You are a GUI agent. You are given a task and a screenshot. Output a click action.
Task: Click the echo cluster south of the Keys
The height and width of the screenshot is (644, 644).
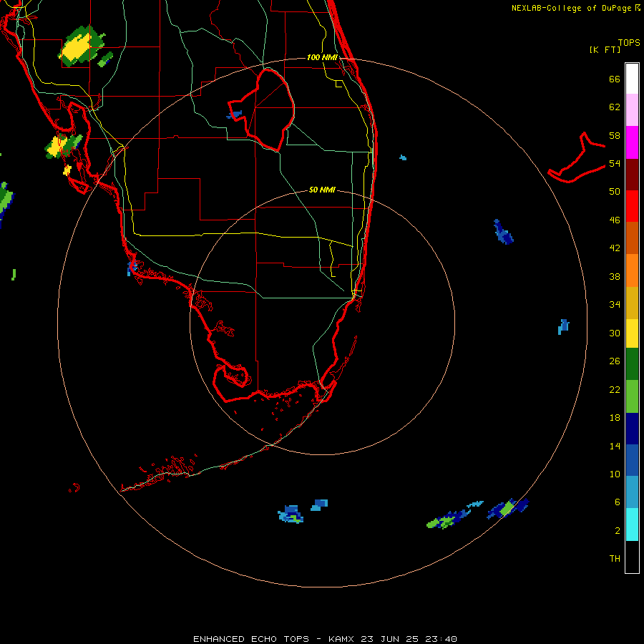point(291,514)
